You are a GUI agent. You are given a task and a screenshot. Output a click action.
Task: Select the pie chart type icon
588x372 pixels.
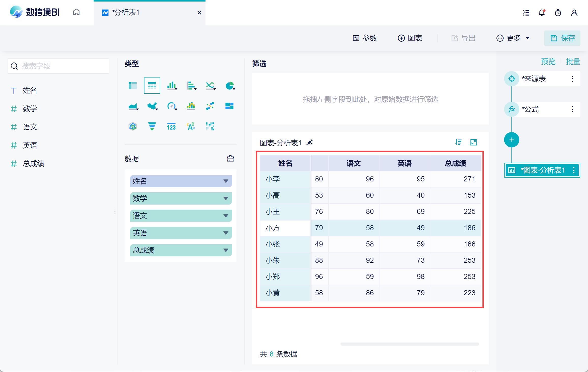point(230,86)
